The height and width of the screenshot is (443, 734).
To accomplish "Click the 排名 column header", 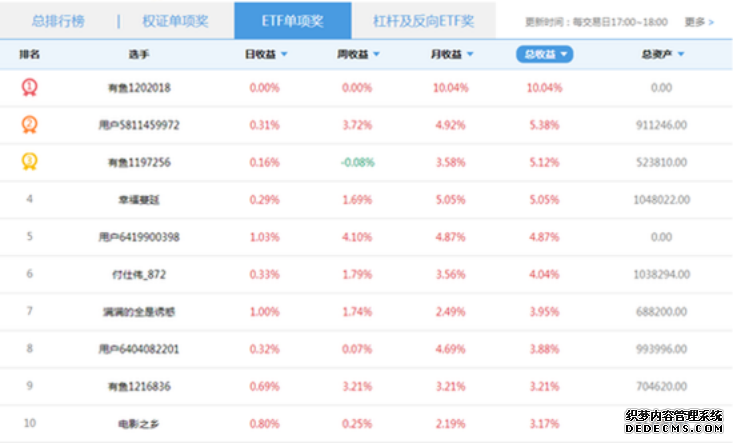I will click(29, 54).
